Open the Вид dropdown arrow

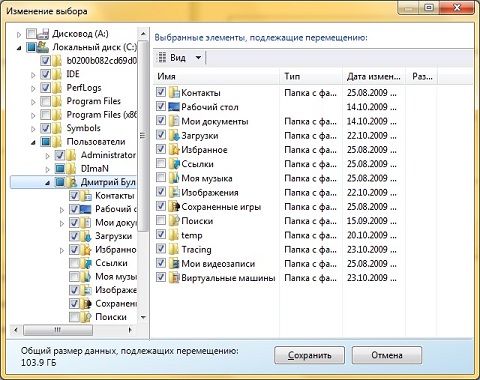pyautogui.click(x=198, y=58)
